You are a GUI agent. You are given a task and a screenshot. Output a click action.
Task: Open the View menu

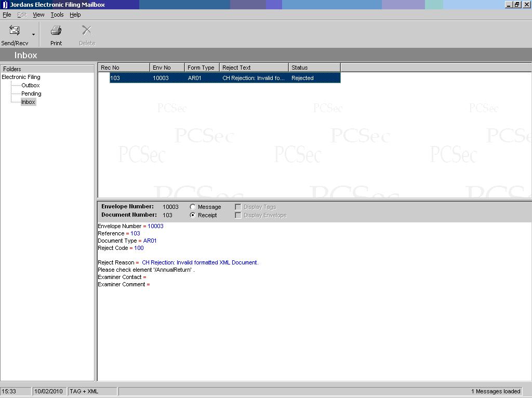pyautogui.click(x=38, y=15)
